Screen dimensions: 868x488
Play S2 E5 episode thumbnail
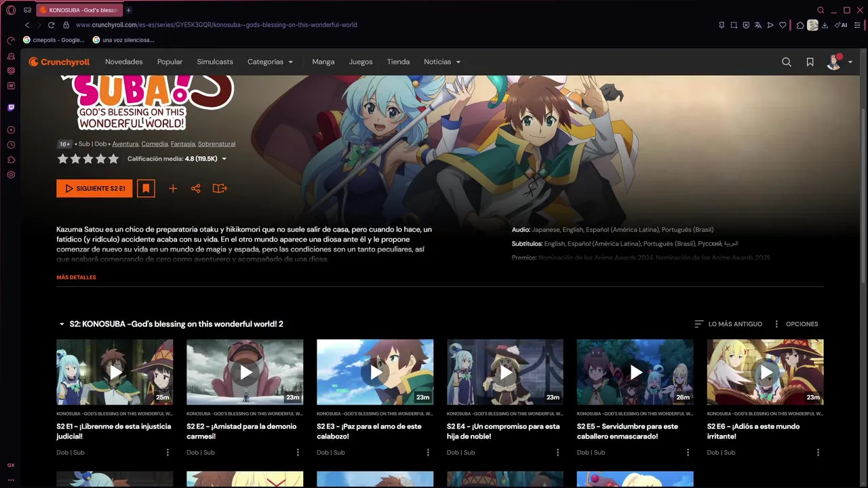[635, 372]
